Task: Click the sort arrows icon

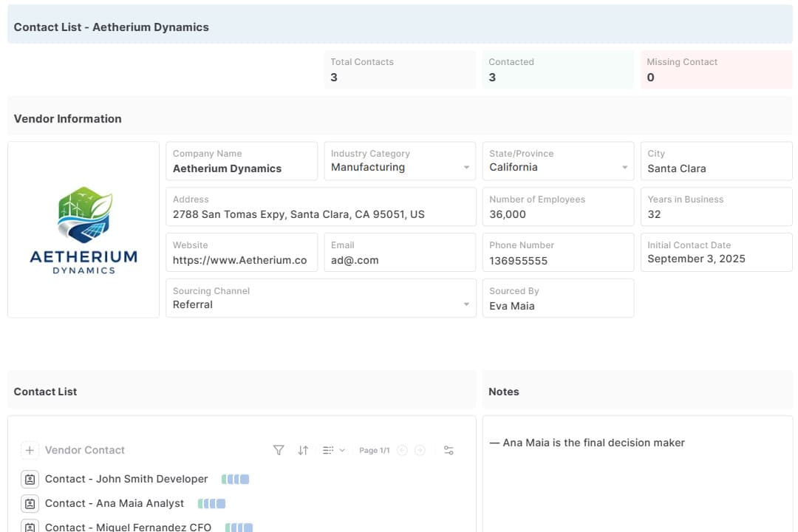Action: click(303, 450)
